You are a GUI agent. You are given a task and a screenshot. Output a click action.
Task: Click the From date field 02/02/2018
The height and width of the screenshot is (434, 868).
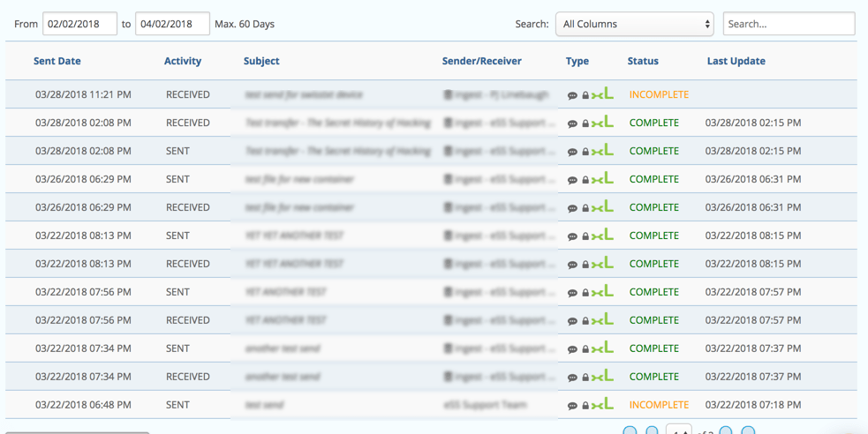[x=79, y=24]
